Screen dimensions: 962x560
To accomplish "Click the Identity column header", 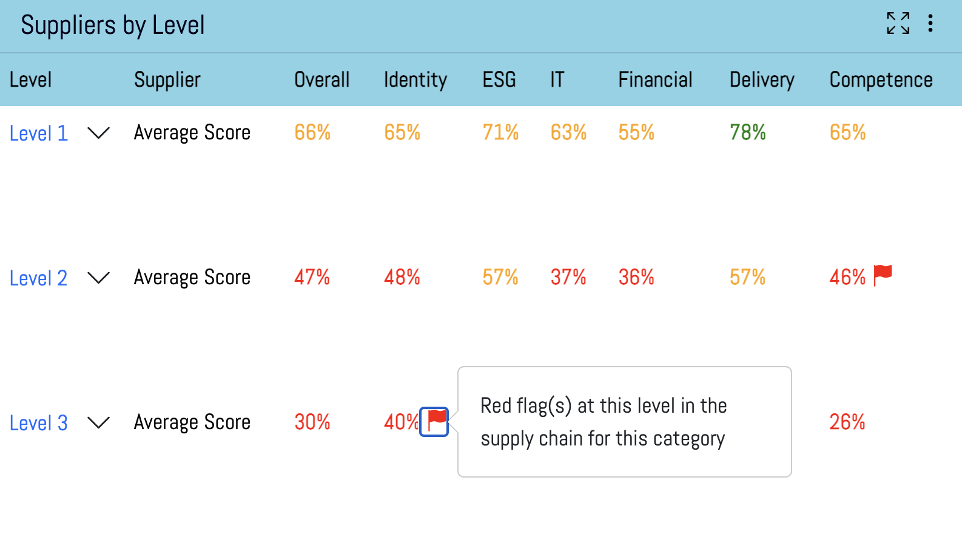I will point(415,80).
